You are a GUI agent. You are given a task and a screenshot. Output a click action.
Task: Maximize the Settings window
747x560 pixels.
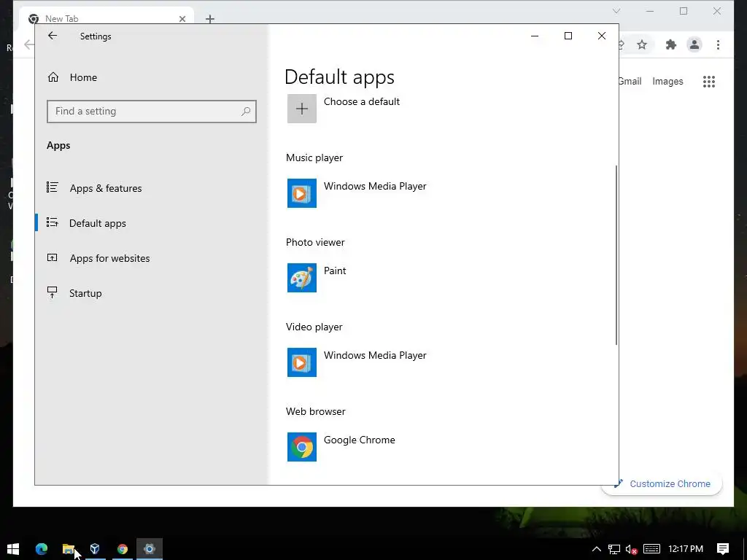click(568, 36)
